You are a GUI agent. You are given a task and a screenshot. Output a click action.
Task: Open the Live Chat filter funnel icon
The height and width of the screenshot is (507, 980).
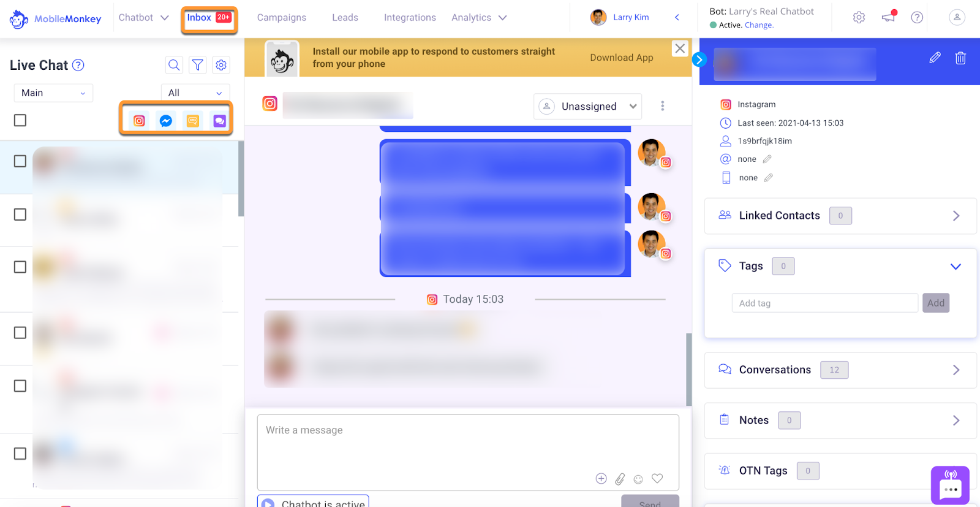198,65
